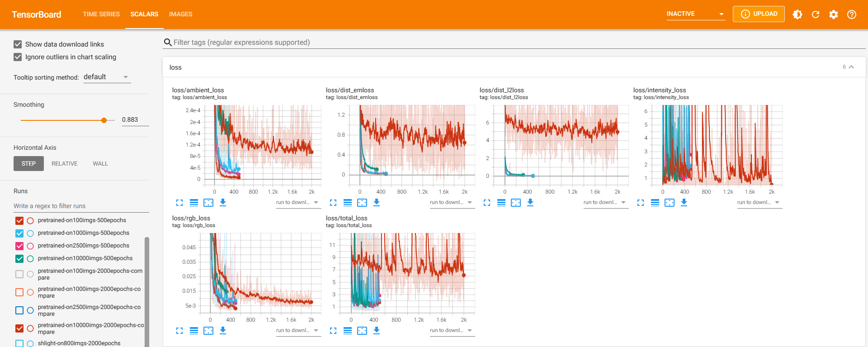Viewport: 868px width, 347px height.
Task: Open the INACTIVE plugins dropdown
Action: [696, 14]
